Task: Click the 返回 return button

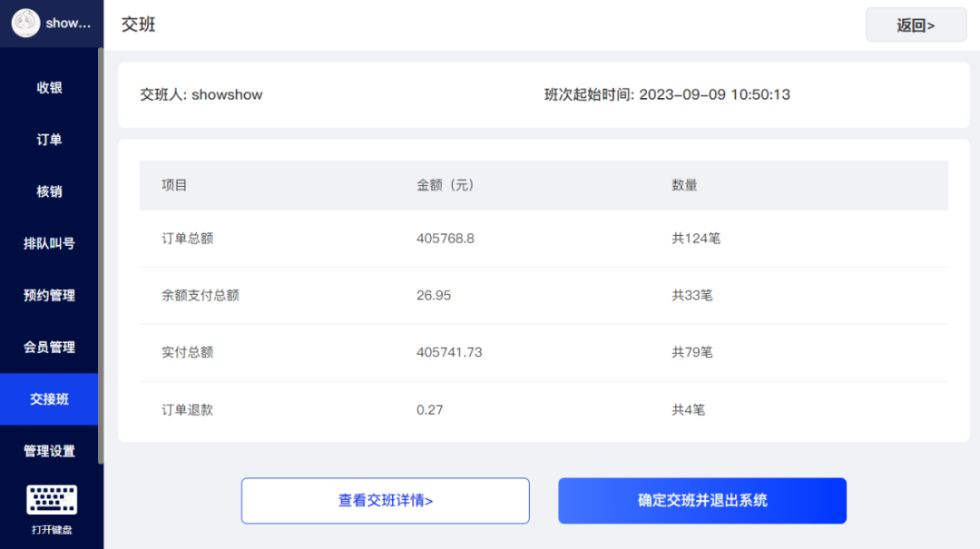Action: [916, 25]
